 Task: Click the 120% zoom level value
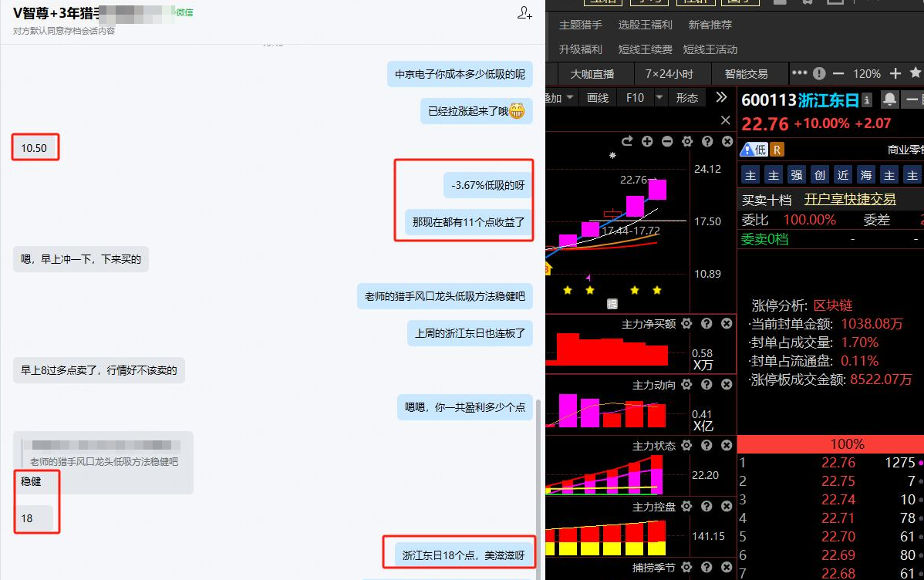[867, 74]
